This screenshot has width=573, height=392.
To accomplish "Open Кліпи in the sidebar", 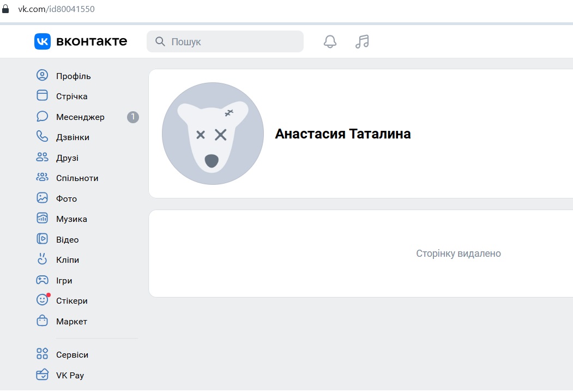I will [67, 260].
